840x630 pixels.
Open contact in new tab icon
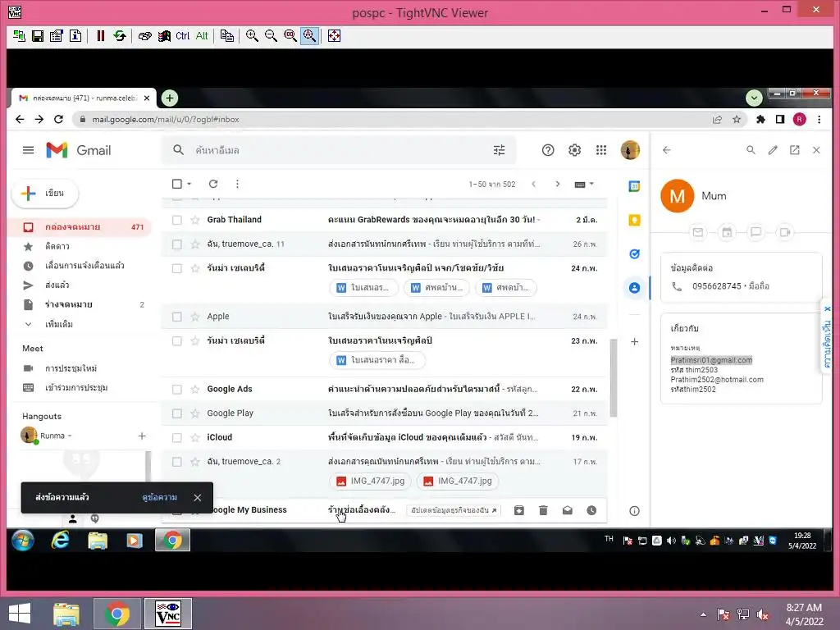(x=794, y=150)
